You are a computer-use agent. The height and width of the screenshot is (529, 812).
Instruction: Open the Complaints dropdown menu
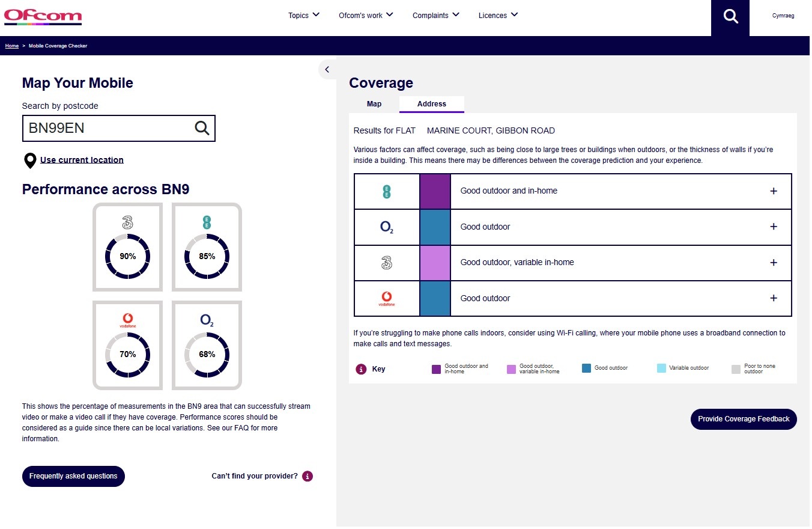coord(435,16)
